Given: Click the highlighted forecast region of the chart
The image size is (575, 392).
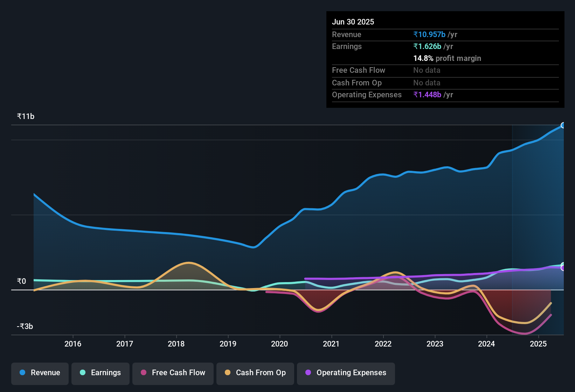Looking at the screenshot, I should (x=538, y=210).
